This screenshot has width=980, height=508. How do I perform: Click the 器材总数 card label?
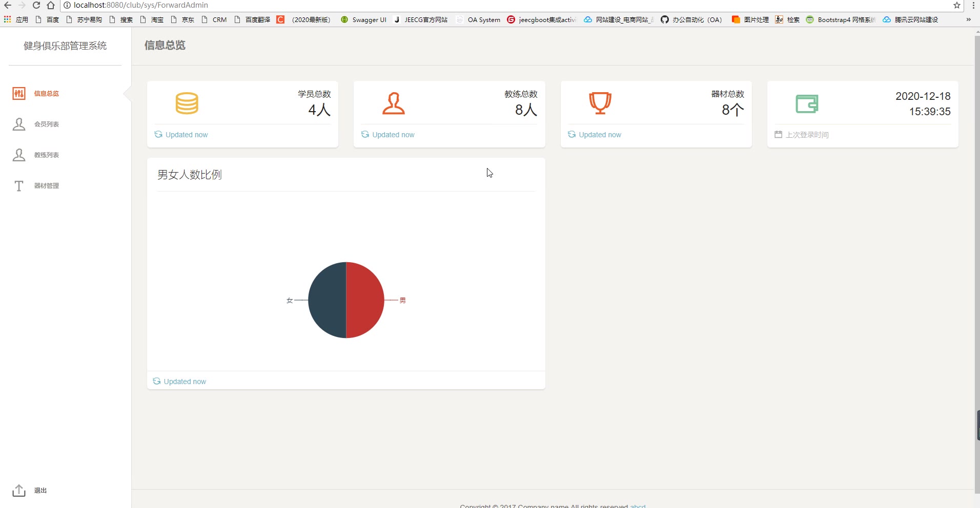tap(728, 94)
